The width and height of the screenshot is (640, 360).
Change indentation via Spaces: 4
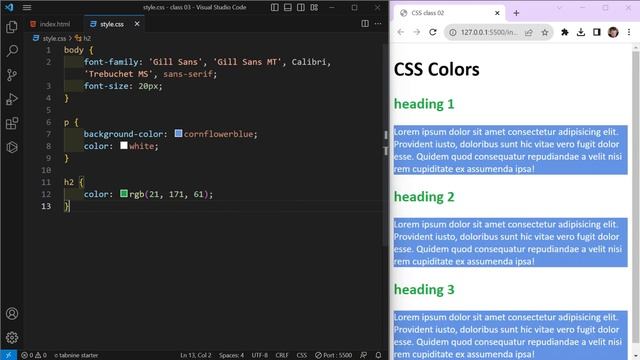(231, 355)
